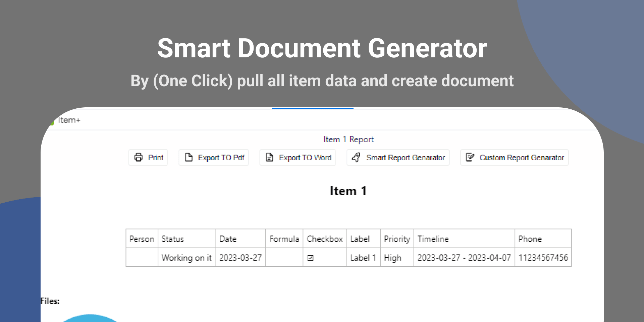Select the Item+ tab

(x=69, y=120)
